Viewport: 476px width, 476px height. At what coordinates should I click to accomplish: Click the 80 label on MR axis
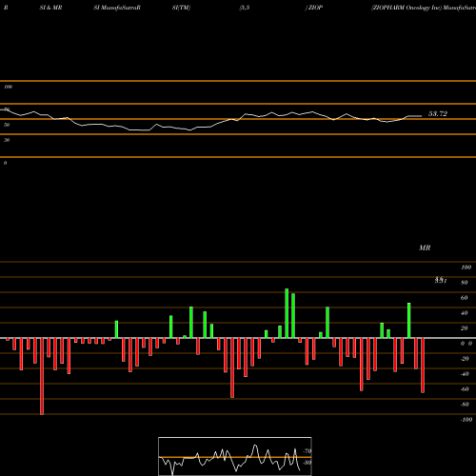[465, 283]
